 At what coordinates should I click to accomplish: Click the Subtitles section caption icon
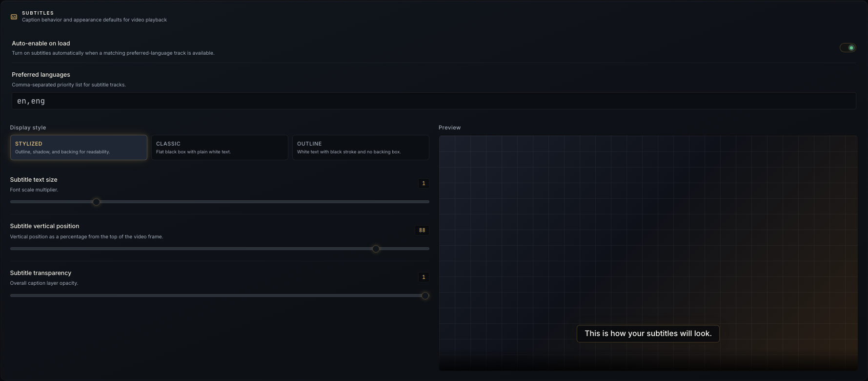(14, 17)
